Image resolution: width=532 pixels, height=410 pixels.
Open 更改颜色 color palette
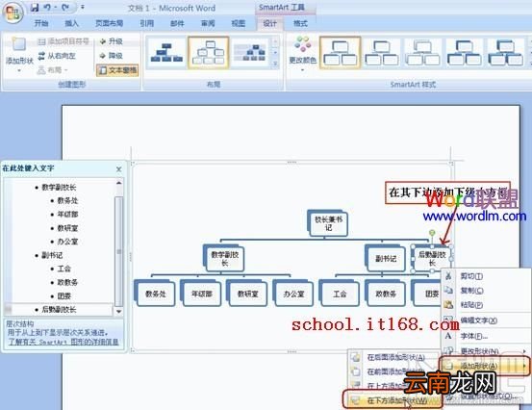[302, 54]
